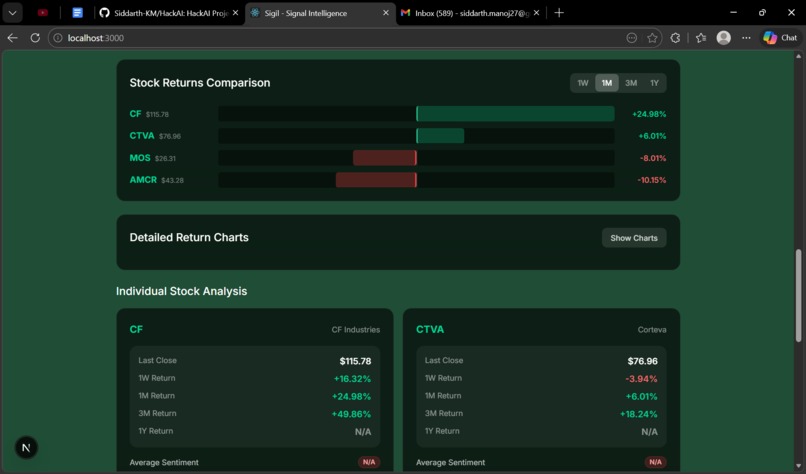
Task: Switch to the YouTube pinned tab
Action: click(43, 13)
